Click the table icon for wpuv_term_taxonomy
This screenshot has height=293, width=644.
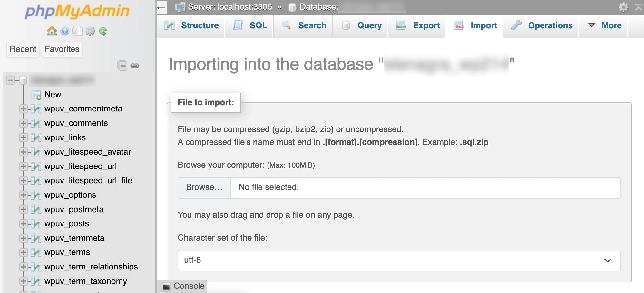36,281
